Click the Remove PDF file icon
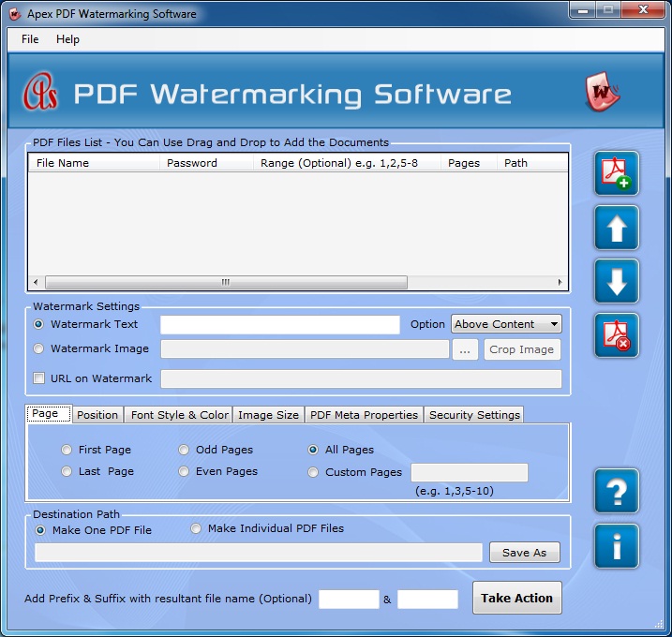This screenshot has width=672, height=637. (x=617, y=335)
